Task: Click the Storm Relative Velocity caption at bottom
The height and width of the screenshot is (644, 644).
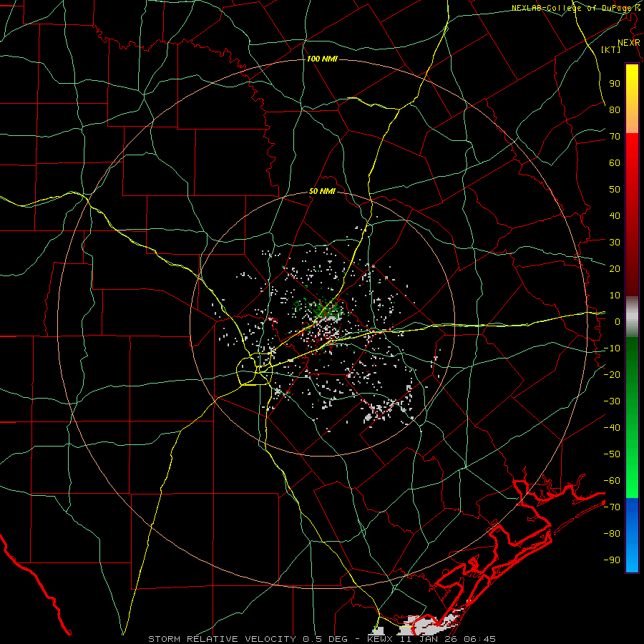Action: pos(321,639)
